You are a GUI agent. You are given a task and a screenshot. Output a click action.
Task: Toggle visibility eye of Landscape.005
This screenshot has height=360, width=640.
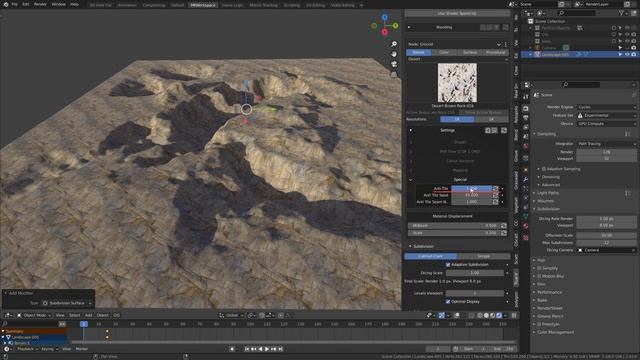[x=627, y=54]
